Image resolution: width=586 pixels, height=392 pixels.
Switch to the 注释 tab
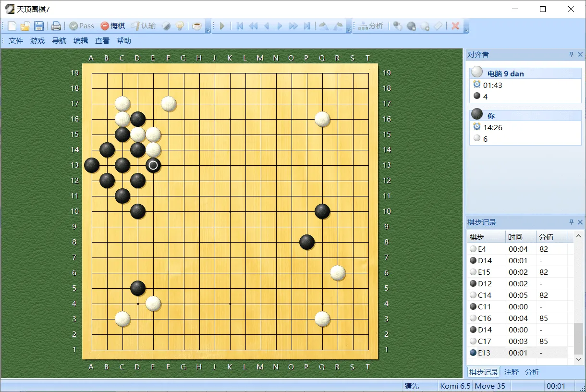pos(512,372)
